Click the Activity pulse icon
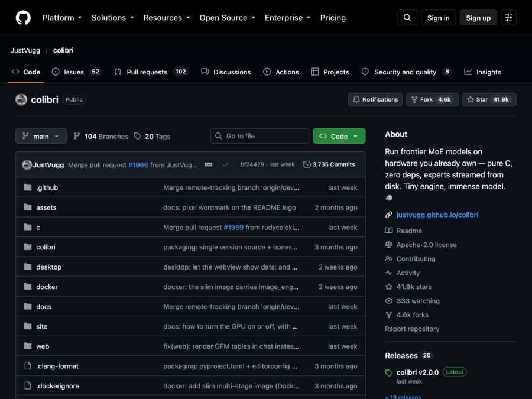Screen dimensions: 532x399 pyautogui.click(x=389, y=273)
